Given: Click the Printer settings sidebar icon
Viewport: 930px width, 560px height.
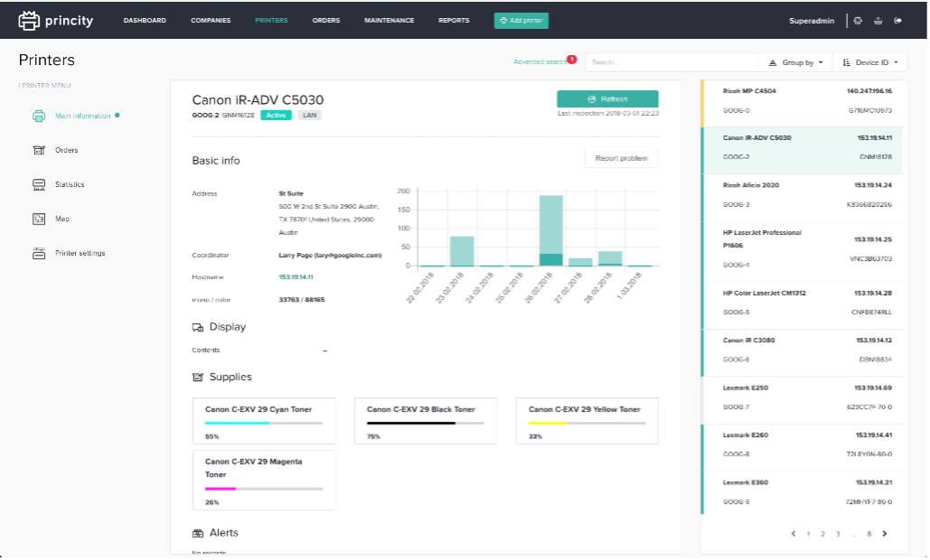Looking at the screenshot, I should click(x=39, y=253).
